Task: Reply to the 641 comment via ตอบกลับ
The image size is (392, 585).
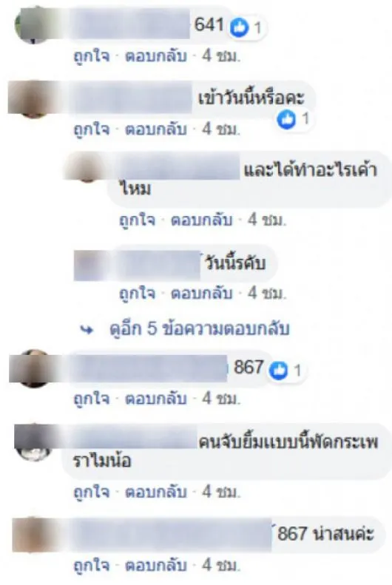Action: [156, 57]
